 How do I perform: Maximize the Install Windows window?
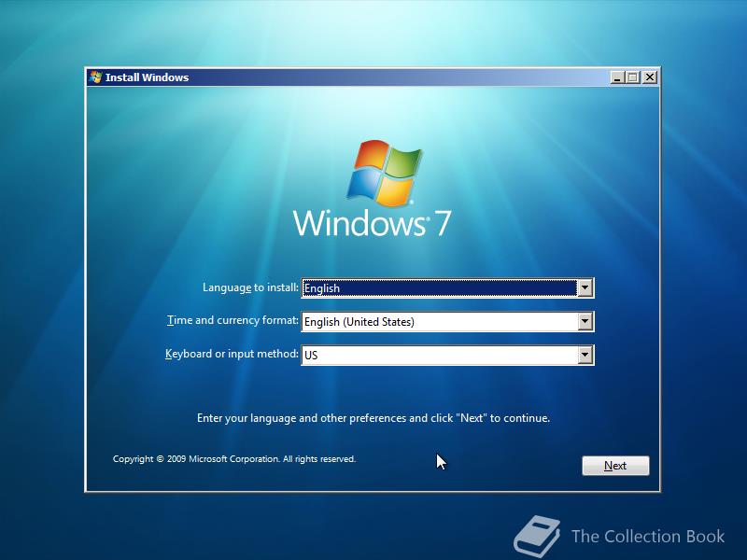point(633,77)
